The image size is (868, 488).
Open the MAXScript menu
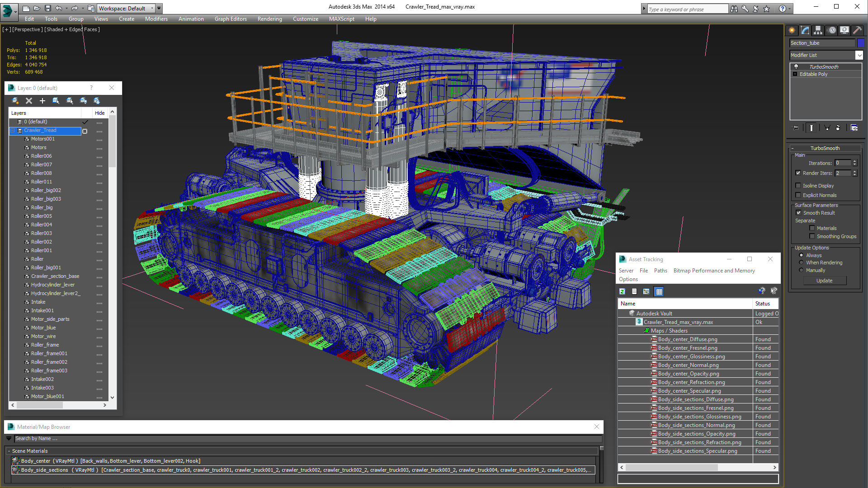341,19
